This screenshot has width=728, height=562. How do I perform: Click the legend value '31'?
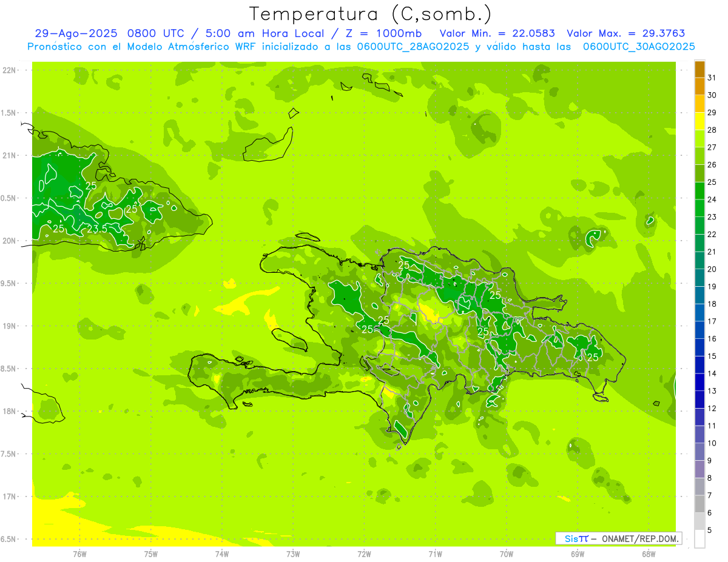coord(712,78)
